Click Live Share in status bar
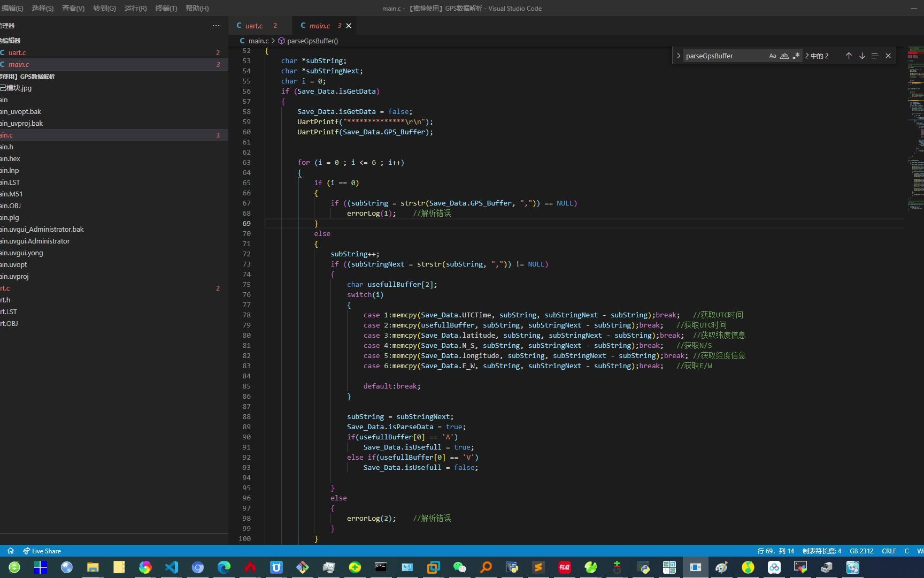The width and height of the screenshot is (924, 578). coord(42,551)
